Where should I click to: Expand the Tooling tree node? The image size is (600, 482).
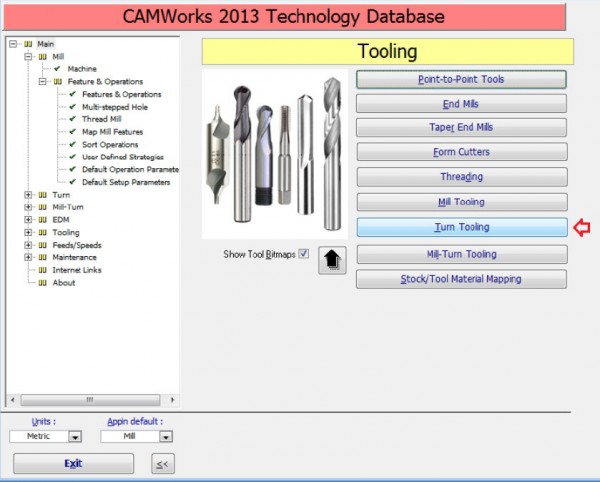[28, 232]
